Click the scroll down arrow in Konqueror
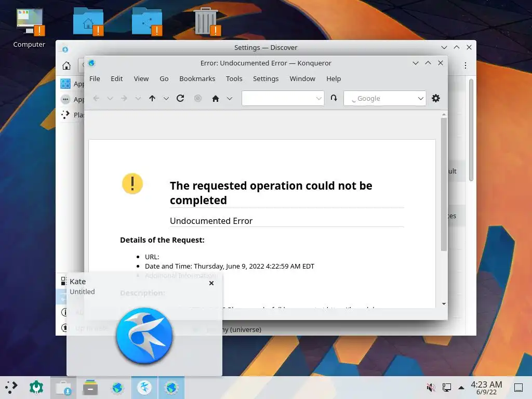532x399 pixels. coord(444,304)
